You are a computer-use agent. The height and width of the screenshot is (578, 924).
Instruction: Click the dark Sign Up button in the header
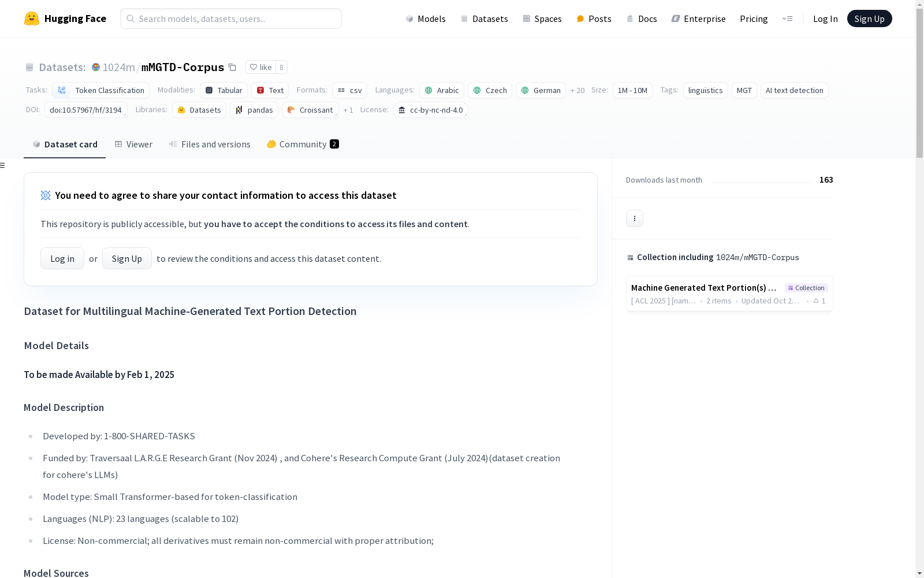869,18
